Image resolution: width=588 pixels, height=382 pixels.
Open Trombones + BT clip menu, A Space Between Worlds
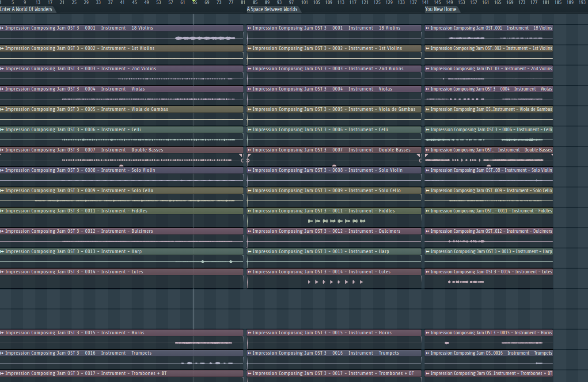pos(250,374)
